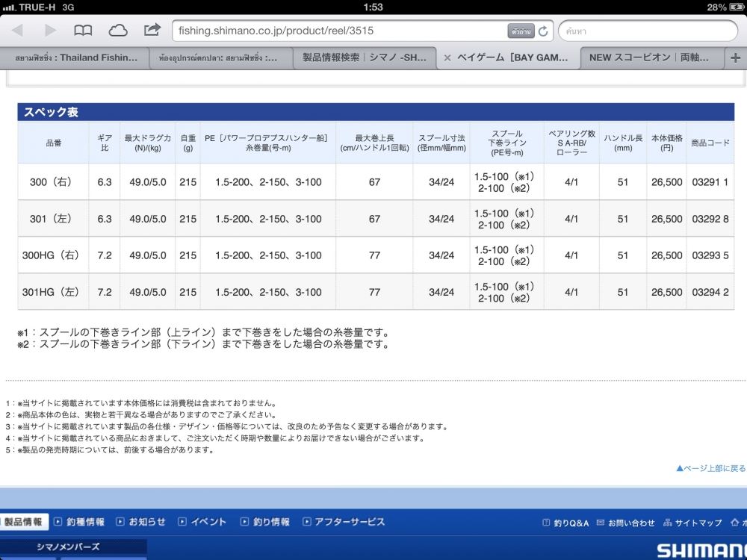The image size is (747, 560).
Task: Switch to the second Thai-titled tab
Action: [220, 58]
